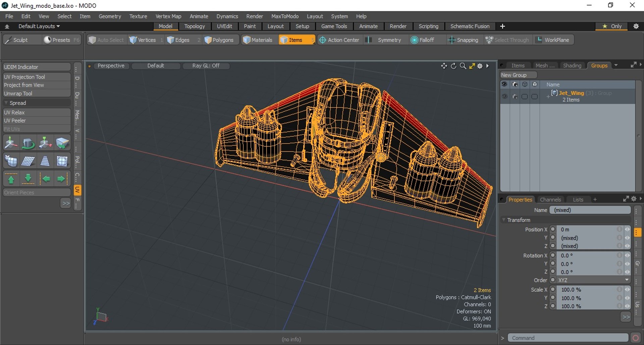Toggle Scale X keyframe circle
The width and height of the screenshot is (644, 345).
point(553,289)
